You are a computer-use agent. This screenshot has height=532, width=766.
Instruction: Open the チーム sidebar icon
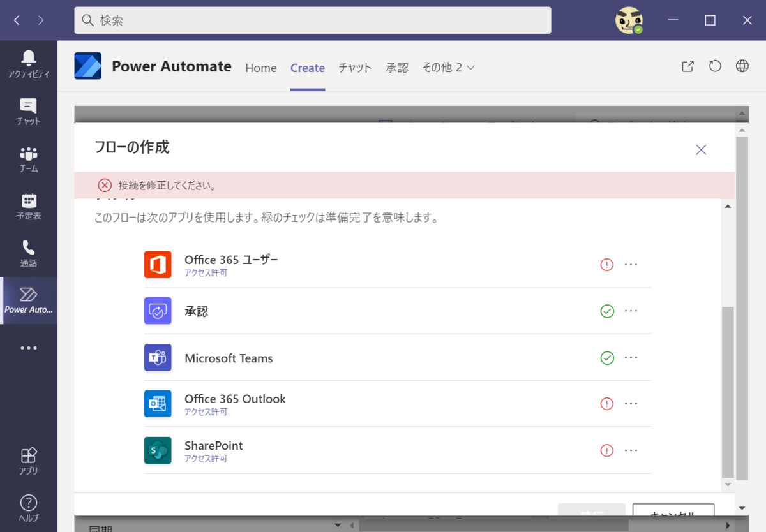[28, 159]
